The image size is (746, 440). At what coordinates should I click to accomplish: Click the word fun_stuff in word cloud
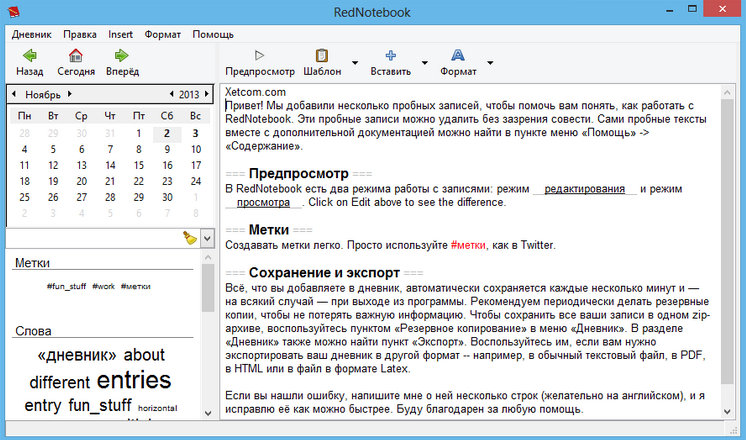coord(100,406)
